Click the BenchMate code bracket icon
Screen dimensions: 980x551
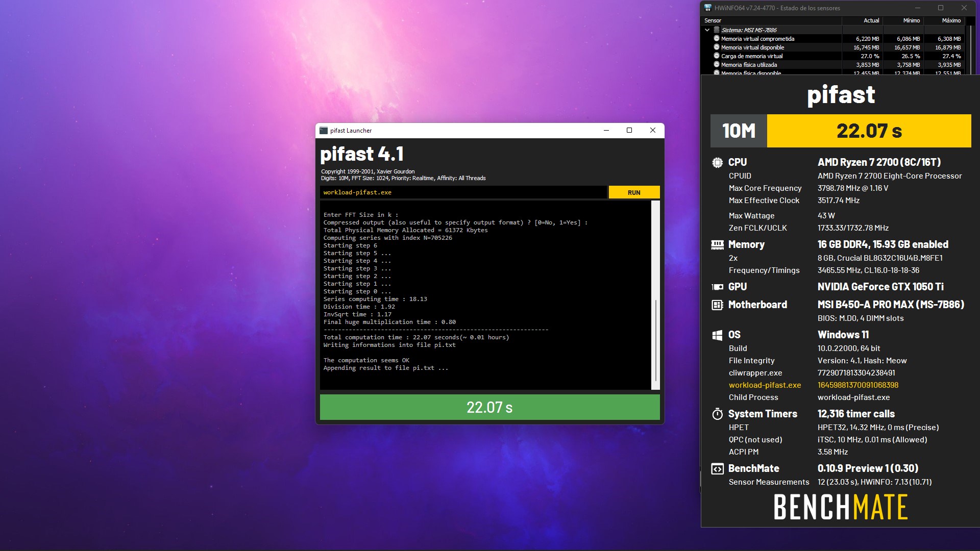coord(717,469)
